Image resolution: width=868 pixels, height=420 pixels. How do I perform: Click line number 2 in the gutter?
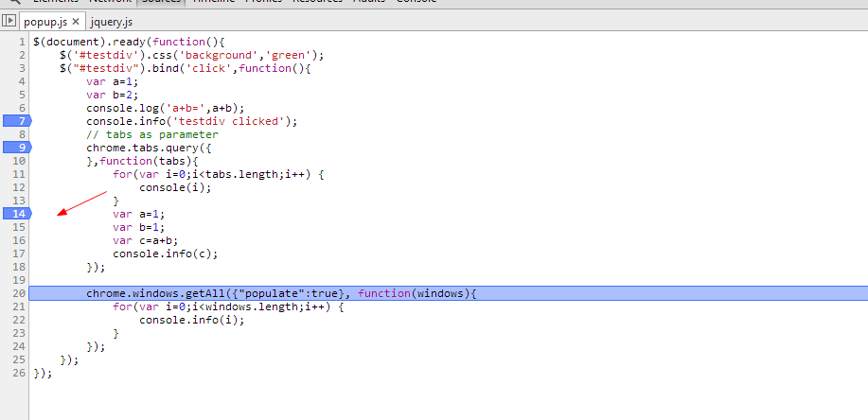coord(22,55)
